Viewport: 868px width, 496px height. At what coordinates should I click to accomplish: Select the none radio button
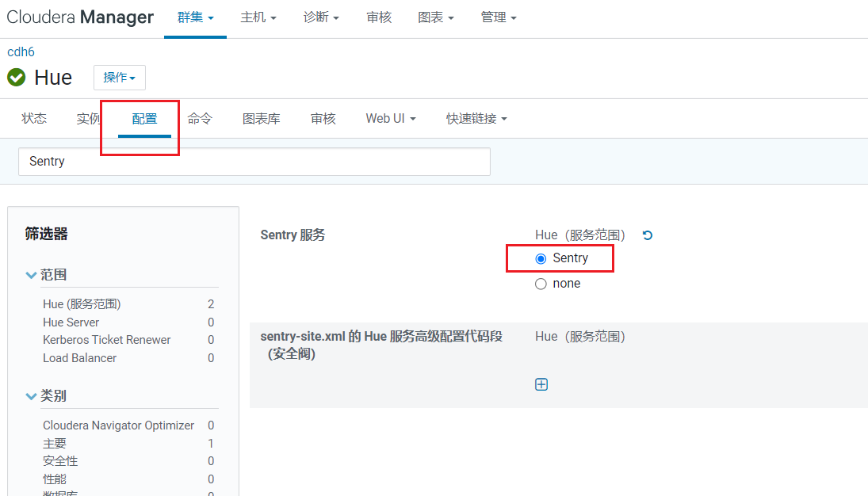click(541, 284)
